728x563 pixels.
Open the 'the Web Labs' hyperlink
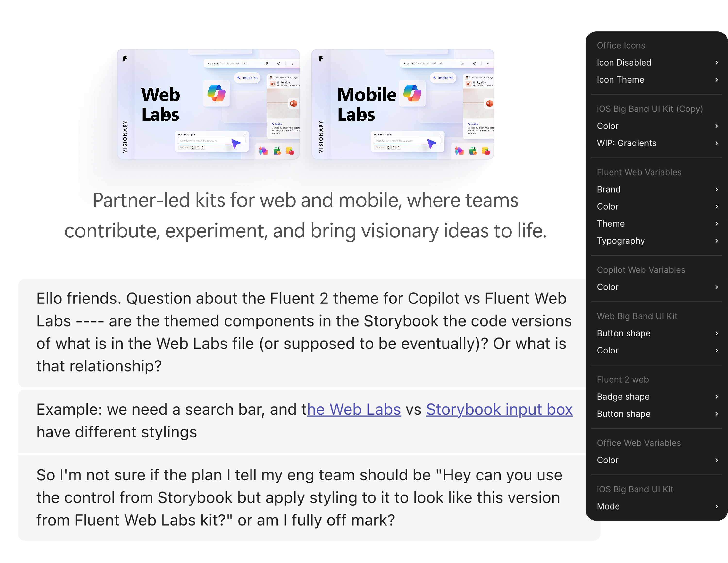[x=354, y=409]
